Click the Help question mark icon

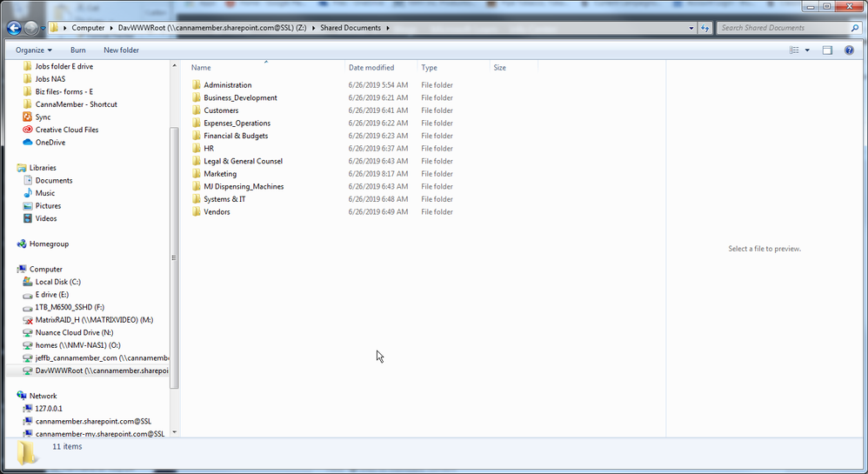(x=849, y=50)
